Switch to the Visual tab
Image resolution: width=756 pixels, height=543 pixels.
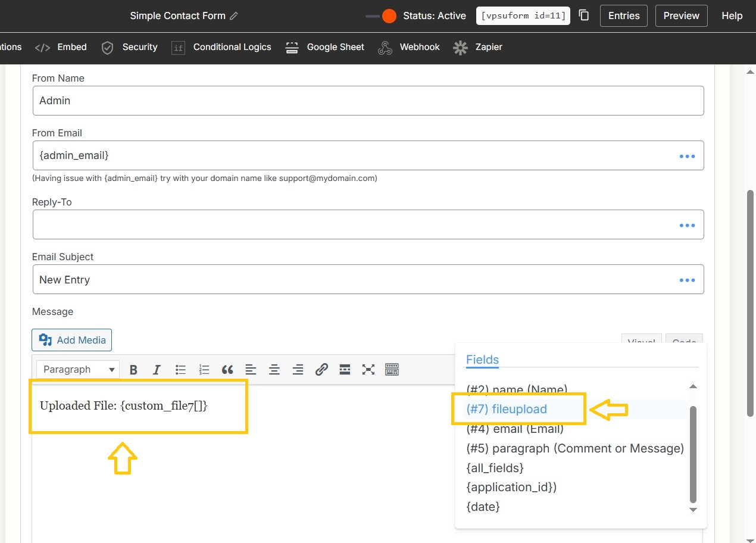641,341
